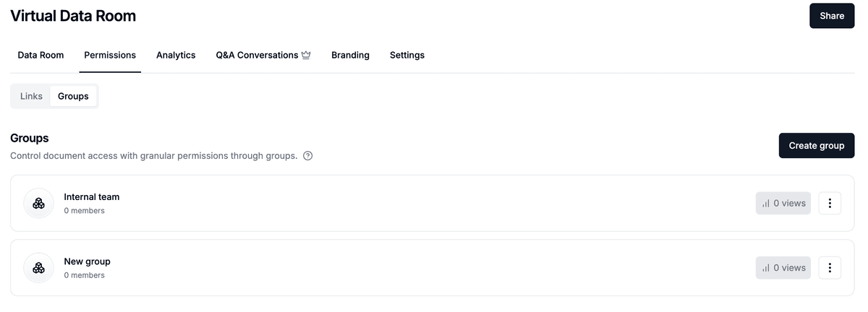The width and height of the screenshot is (868, 312).
Task: Expand the New group three-dot options menu
Action: (830, 268)
